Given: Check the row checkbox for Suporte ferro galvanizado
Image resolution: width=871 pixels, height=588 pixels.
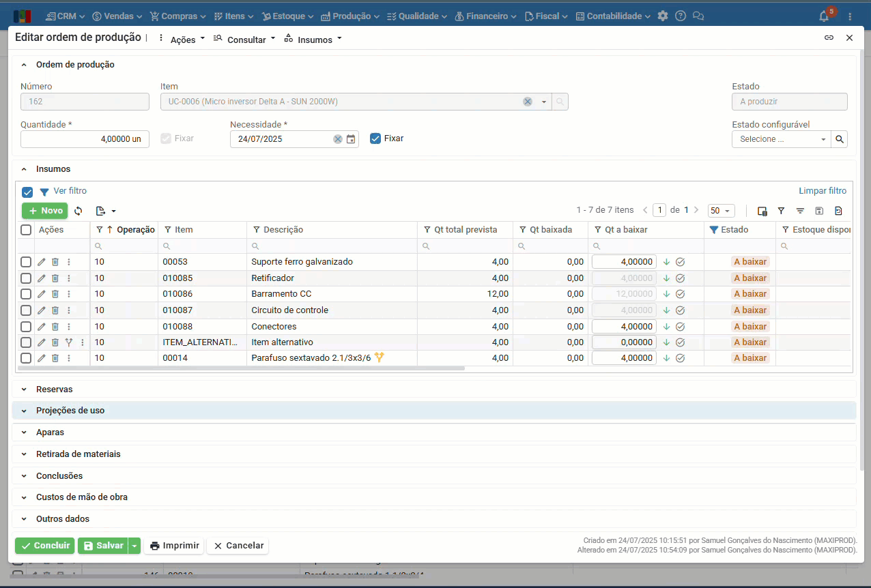Looking at the screenshot, I should (x=26, y=262).
